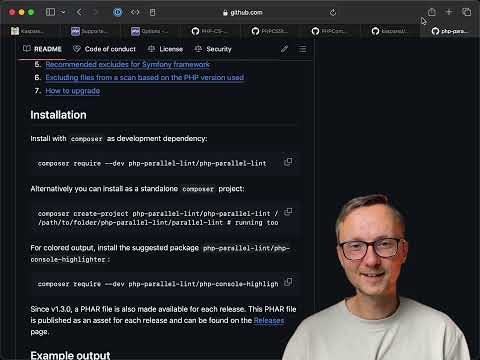Follow the Releases link
The height and width of the screenshot is (360, 480).
[x=269, y=321]
